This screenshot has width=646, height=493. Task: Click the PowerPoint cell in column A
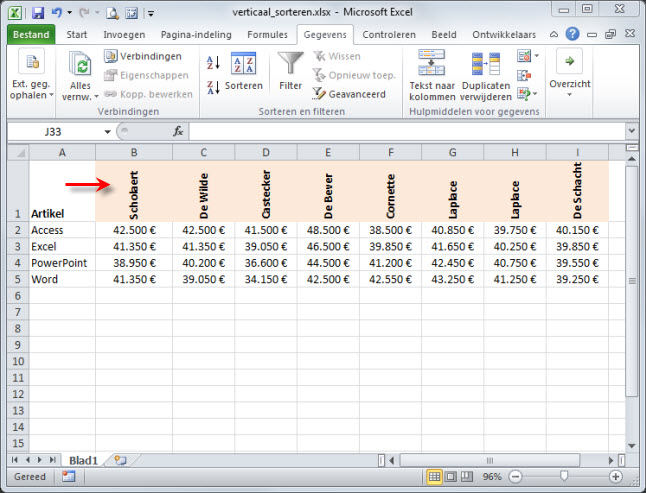point(62,263)
